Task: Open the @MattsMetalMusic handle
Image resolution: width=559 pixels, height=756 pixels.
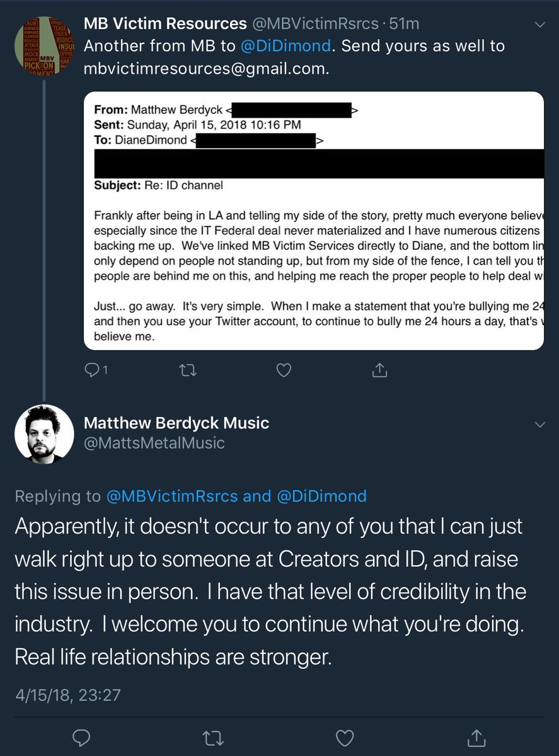Action: (x=154, y=443)
